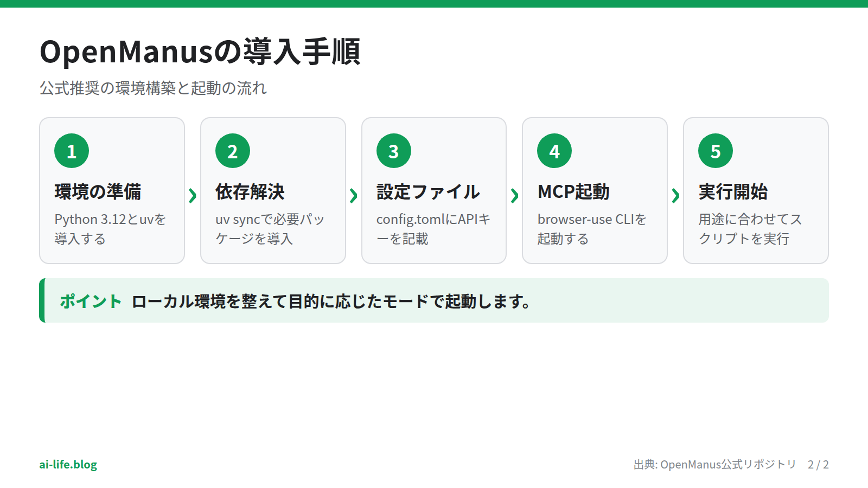868x488 pixels.
Task: Select the 設定ファイル card heading
Action: 428,192
